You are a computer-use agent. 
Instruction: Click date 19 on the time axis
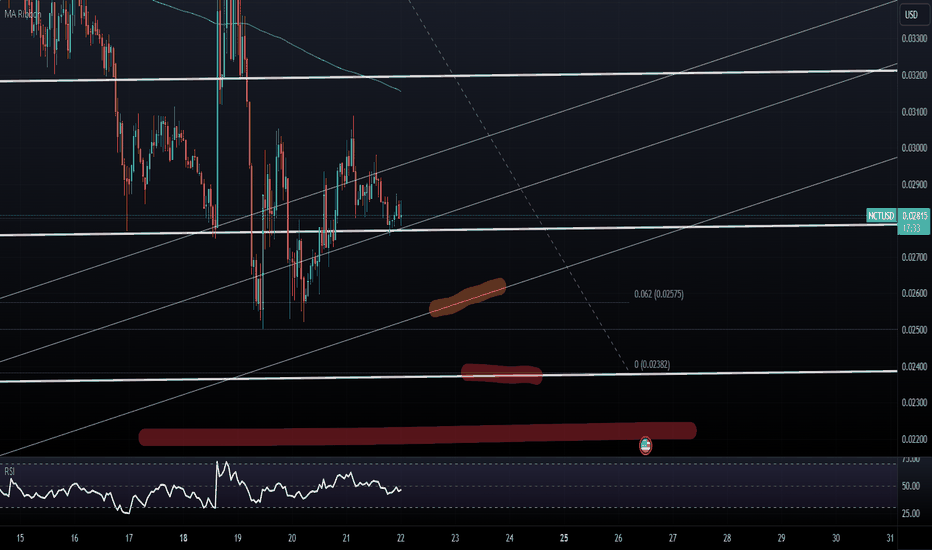pos(238,538)
